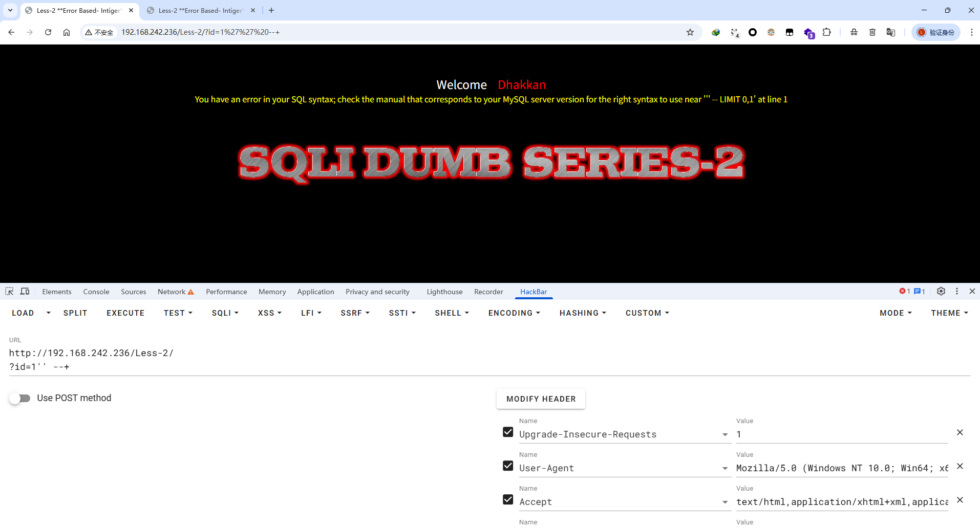Switch to the Console tab
The width and height of the screenshot is (980, 528).
tap(96, 292)
